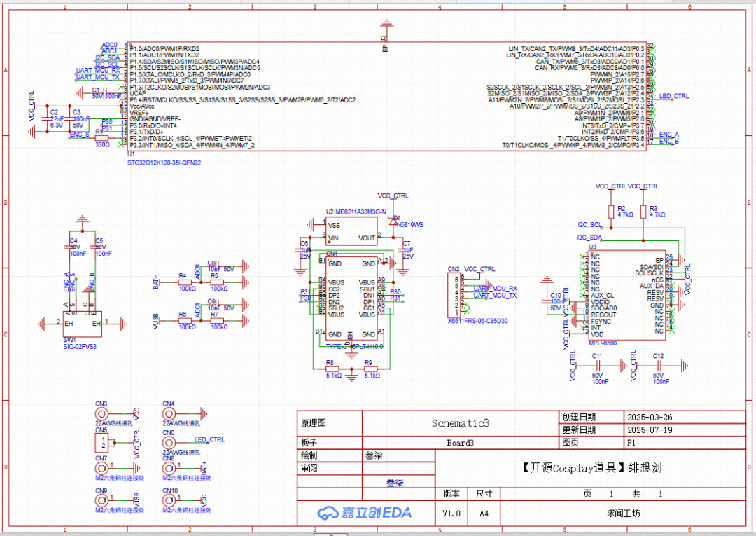Click the I2C_SCL net label
The height and width of the screenshot is (536, 756).
click(589, 225)
